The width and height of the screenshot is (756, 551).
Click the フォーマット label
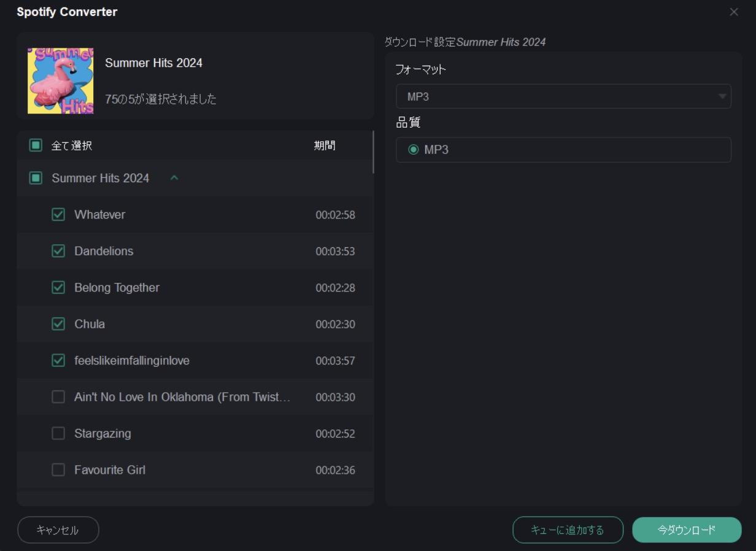point(421,69)
